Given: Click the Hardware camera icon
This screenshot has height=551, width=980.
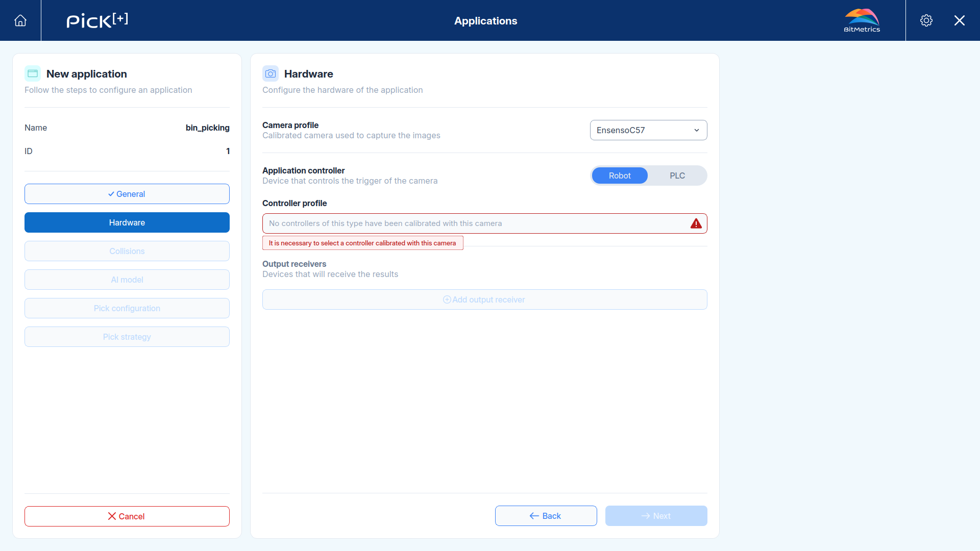Looking at the screenshot, I should (271, 73).
